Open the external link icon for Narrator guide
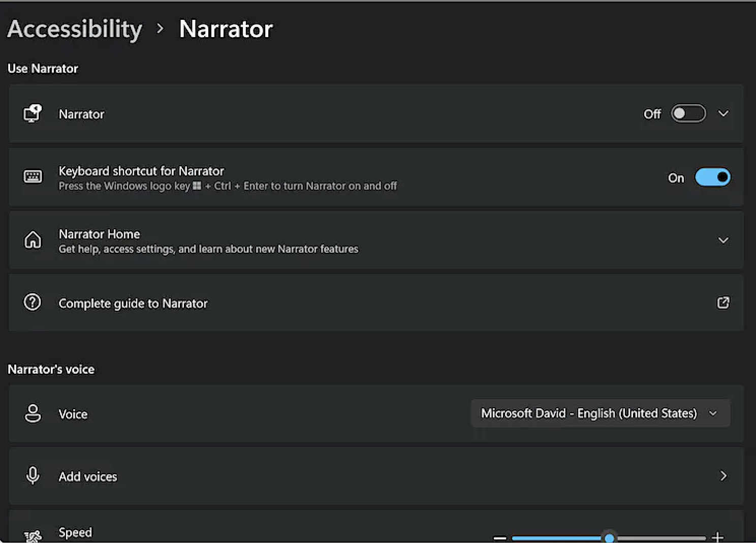Image resolution: width=756 pixels, height=543 pixels. tap(723, 303)
